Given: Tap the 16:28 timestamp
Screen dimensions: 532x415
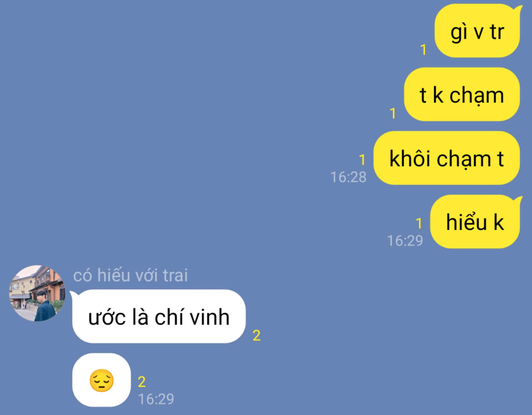Looking at the screenshot, I should pyautogui.click(x=348, y=177).
